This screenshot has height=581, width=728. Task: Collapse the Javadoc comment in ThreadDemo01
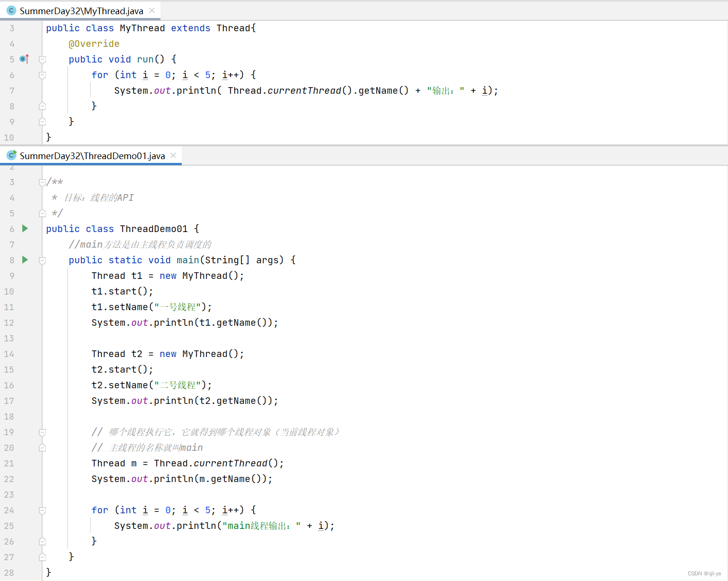[x=42, y=182]
